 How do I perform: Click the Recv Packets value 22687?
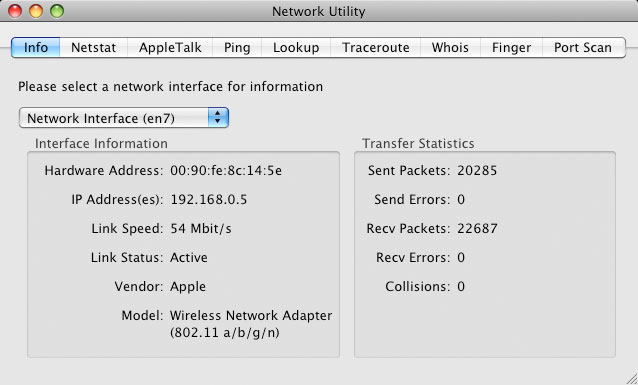click(x=477, y=228)
